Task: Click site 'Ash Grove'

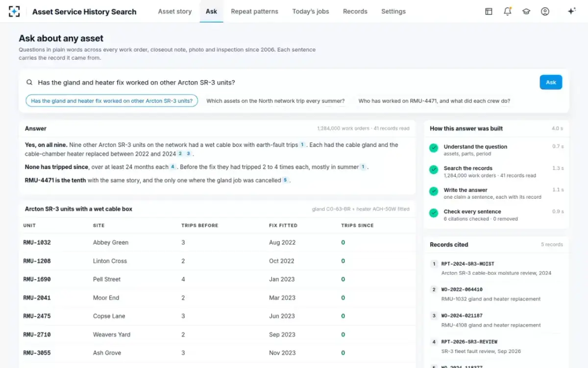Action: pos(107,353)
